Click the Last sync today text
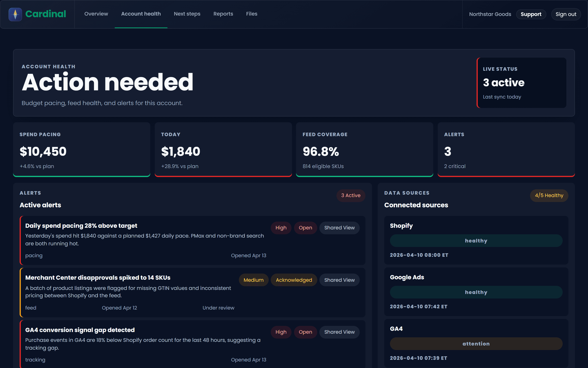 502,97
